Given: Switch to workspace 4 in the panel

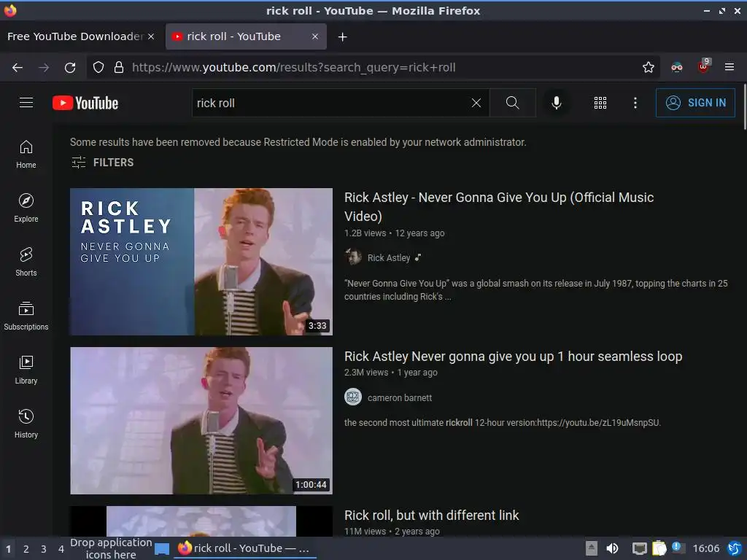Looking at the screenshot, I should (x=61, y=549).
